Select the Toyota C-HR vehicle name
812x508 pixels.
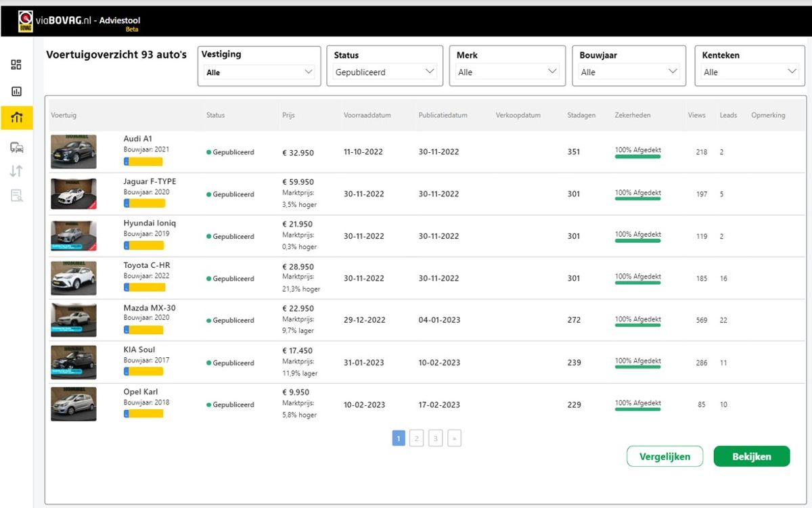click(146, 265)
